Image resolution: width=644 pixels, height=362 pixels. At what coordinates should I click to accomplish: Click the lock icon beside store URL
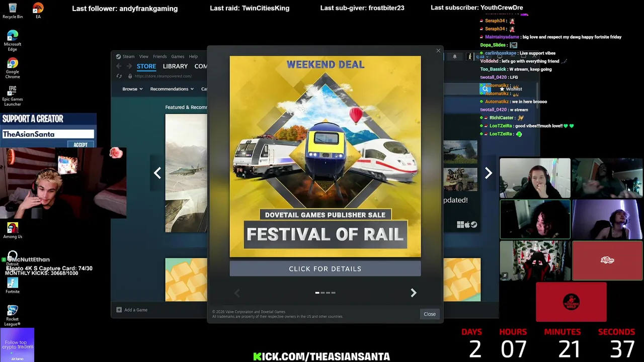130,76
